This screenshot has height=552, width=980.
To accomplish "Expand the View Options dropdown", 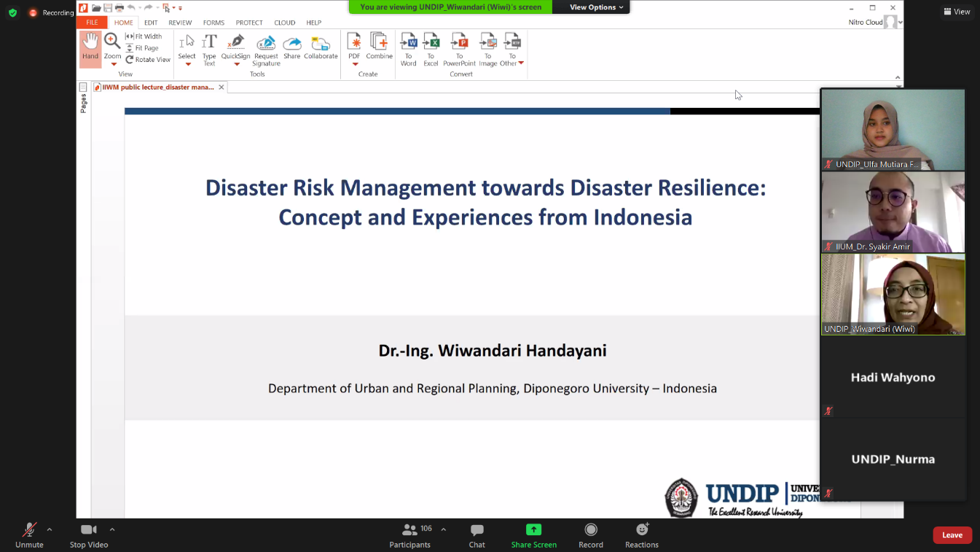I will point(596,7).
